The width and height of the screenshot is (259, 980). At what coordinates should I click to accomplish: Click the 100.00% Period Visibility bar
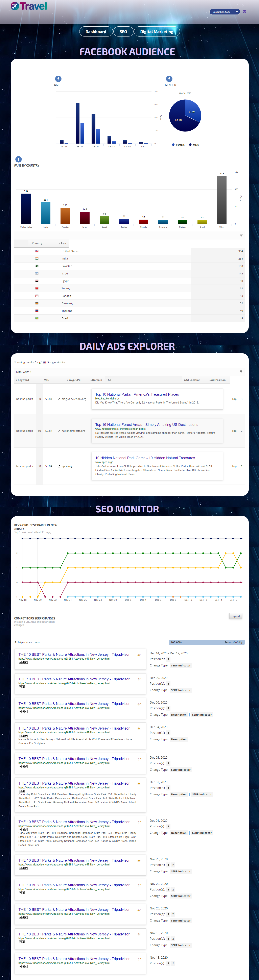[207, 642]
